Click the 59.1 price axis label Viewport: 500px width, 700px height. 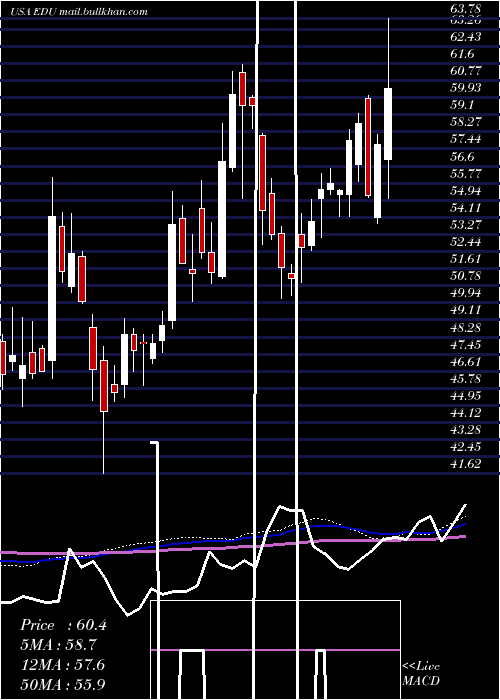462,105
